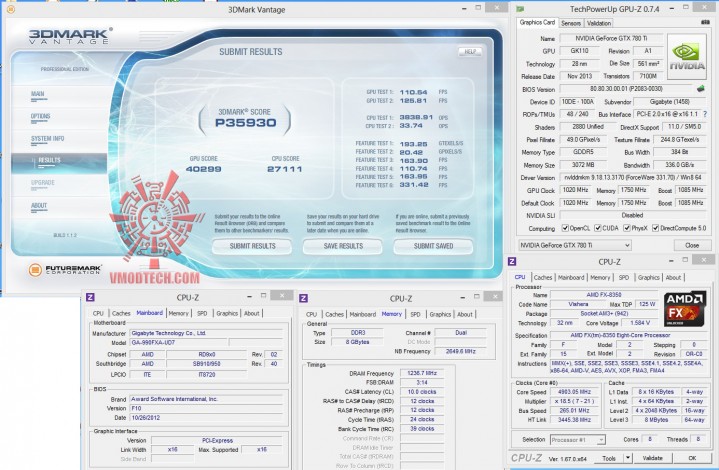
Task: Open About tab in the CPU-Z CPU window
Action: tap(673, 277)
